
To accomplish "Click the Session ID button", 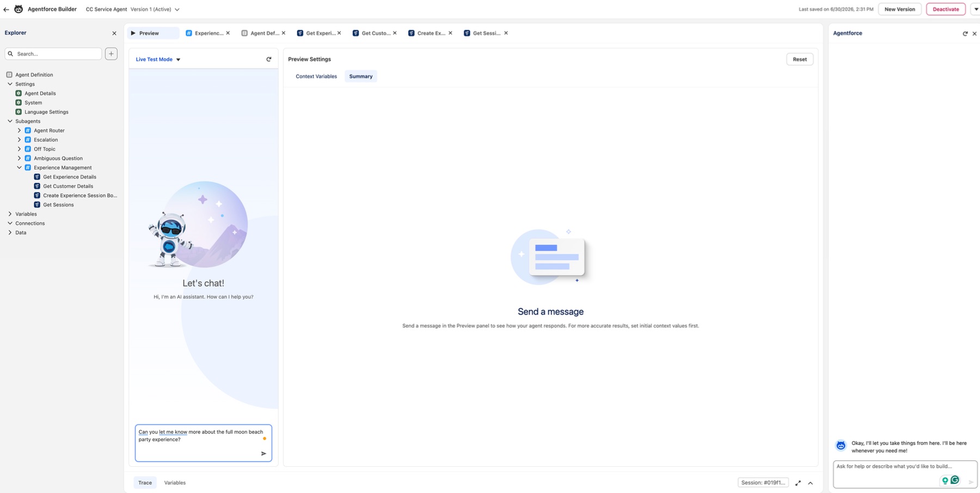I will point(763,483).
